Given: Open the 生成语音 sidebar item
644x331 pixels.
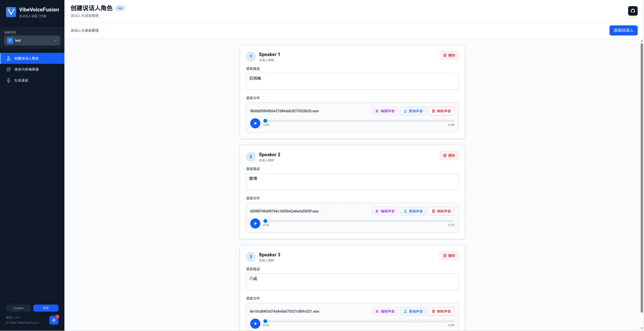Looking at the screenshot, I should coord(21,80).
